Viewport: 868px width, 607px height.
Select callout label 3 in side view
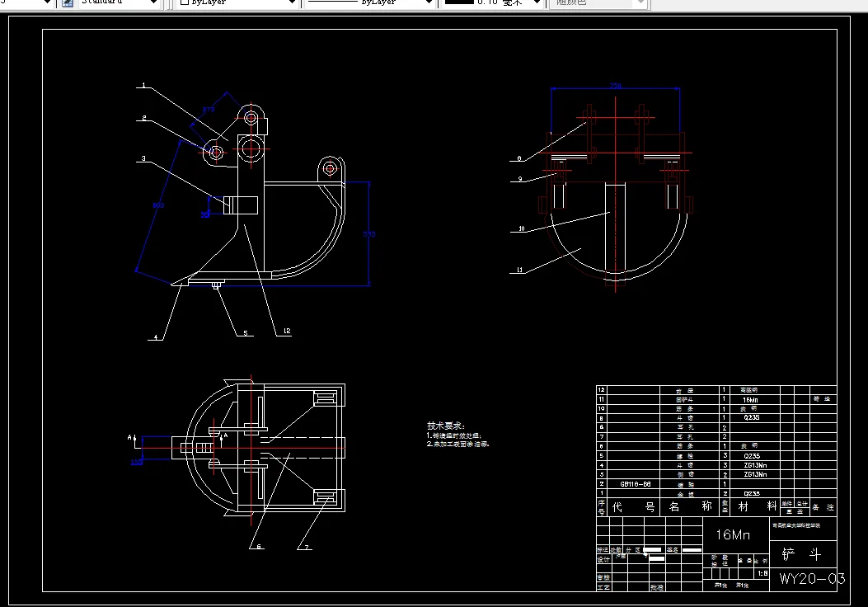[143, 158]
